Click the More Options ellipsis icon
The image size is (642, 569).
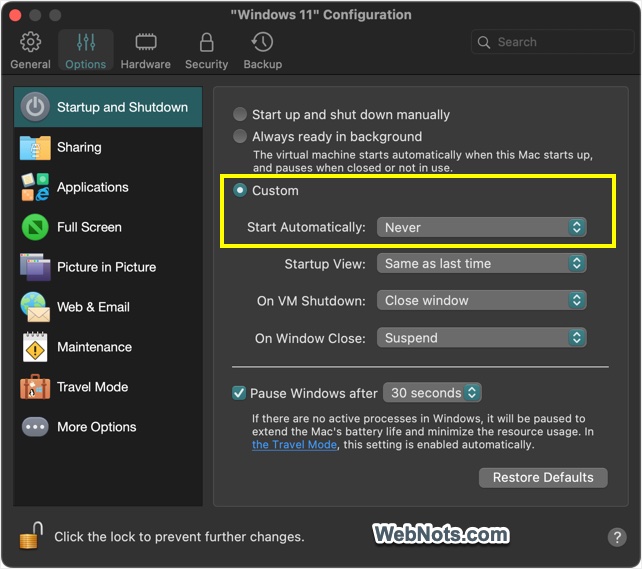pos(35,427)
